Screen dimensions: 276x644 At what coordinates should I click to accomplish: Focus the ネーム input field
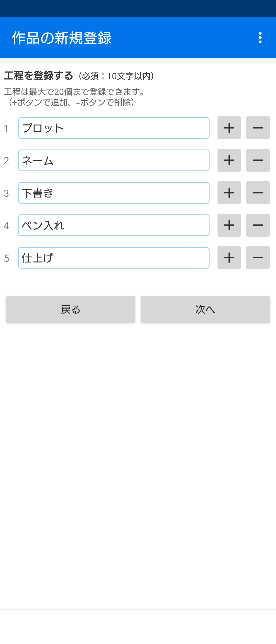tap(113, 160)
